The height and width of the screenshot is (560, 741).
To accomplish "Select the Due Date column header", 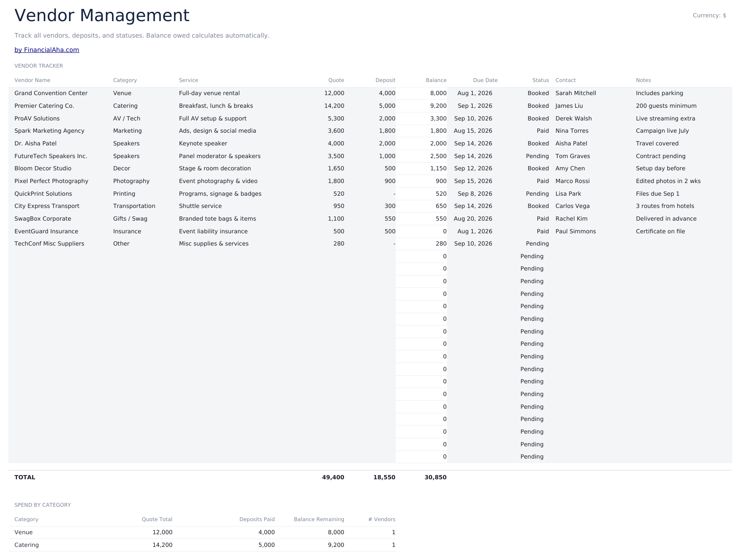I will pyautogui.click(x=485, y=80).
